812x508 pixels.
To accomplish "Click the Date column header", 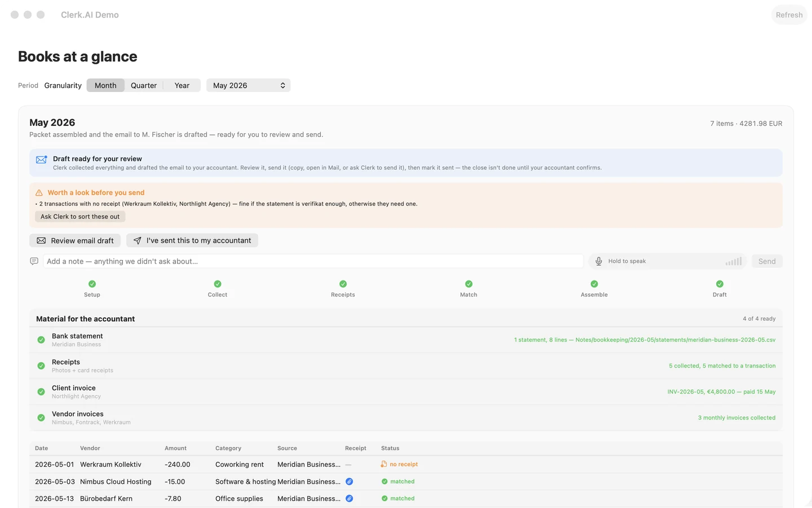I will (x=41, y=448).
